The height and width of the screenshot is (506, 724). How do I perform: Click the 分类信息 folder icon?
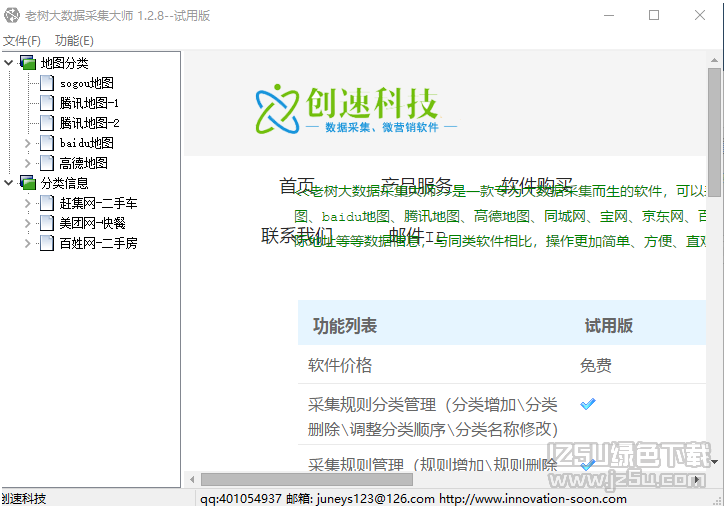tap(28, 183)
